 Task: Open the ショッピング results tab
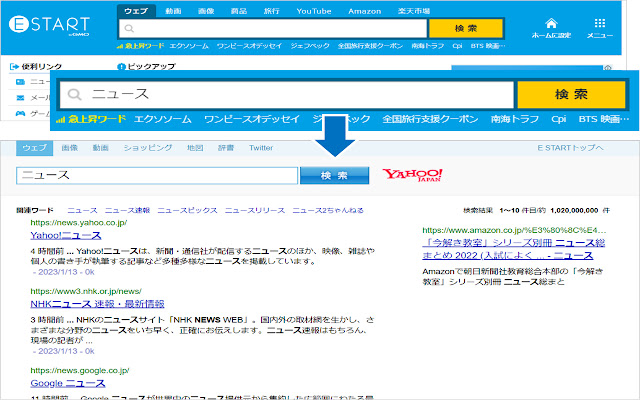pos(146,148)
